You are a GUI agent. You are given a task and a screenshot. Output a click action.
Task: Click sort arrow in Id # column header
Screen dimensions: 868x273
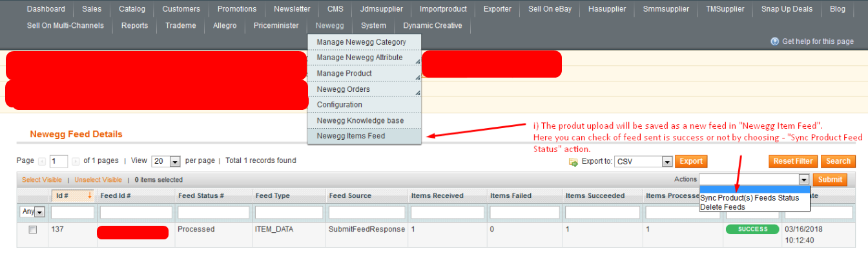click(x=89, y=195)
